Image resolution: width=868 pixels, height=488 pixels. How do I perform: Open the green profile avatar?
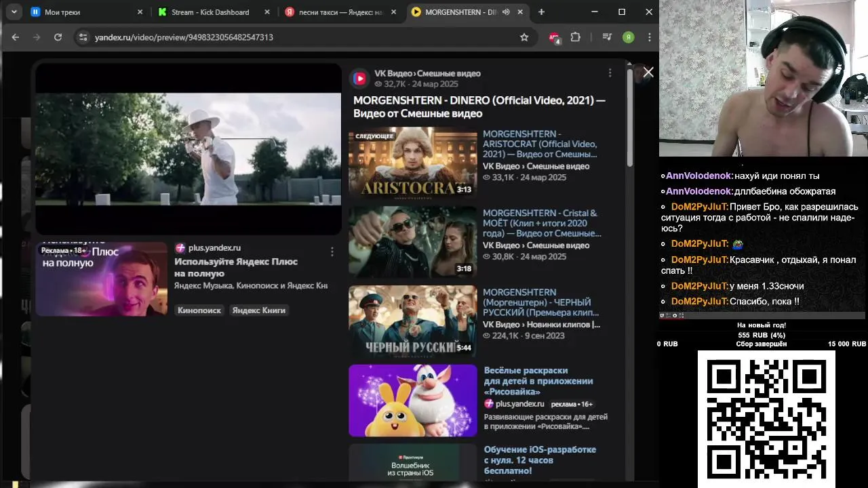click(629, 37)
